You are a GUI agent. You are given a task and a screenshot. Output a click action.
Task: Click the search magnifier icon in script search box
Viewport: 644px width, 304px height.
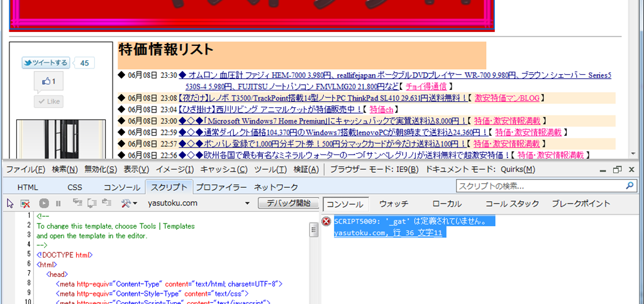pos(630,185)
